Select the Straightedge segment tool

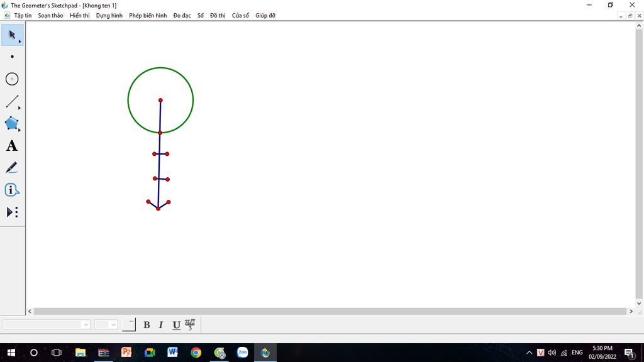(12, 101)
